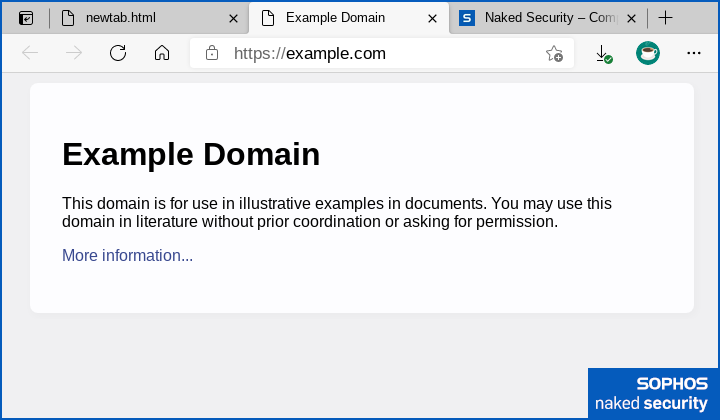Add this page to favorites with the star
Screen dimensions: 720x420
tap(554, 54)
